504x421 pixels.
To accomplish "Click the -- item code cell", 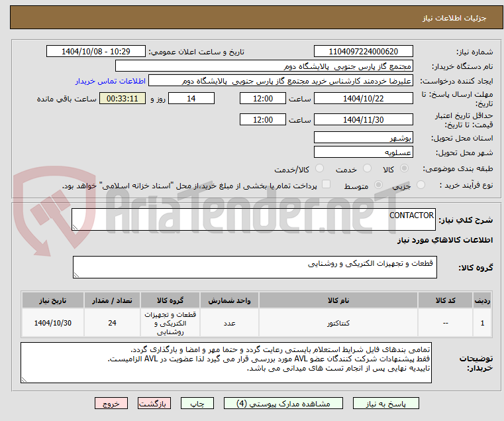I will (x=445, y=323).
